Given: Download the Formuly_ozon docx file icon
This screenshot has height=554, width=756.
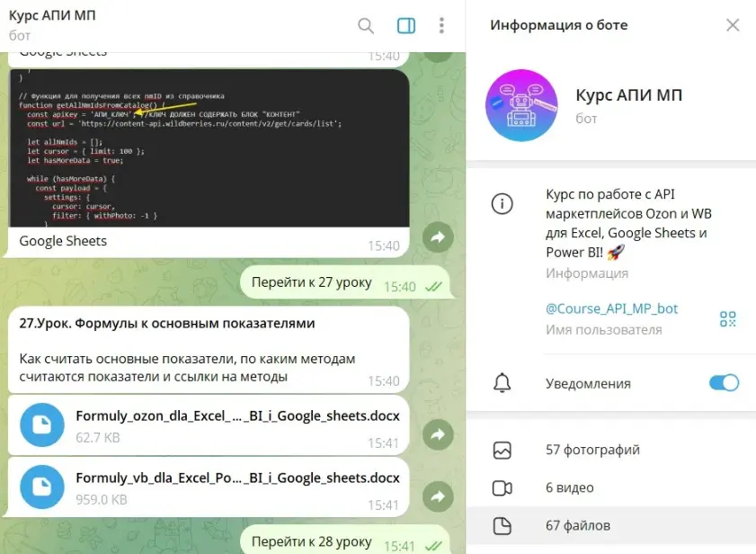Looking at the screenshot, I should [42, 424].
